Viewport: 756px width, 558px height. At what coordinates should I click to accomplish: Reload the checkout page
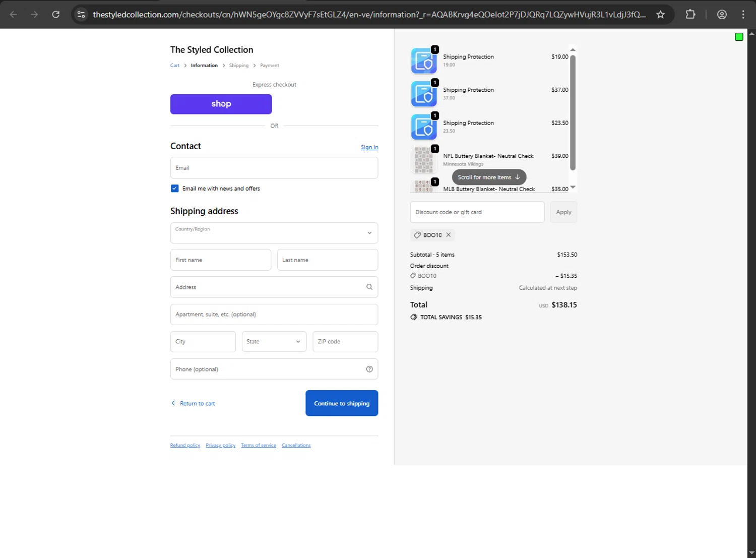tap(56, 15)
